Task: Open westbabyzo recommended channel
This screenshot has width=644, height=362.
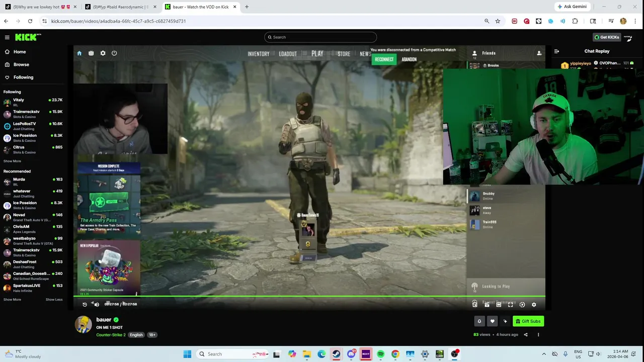Action: [x=33, y=240]
